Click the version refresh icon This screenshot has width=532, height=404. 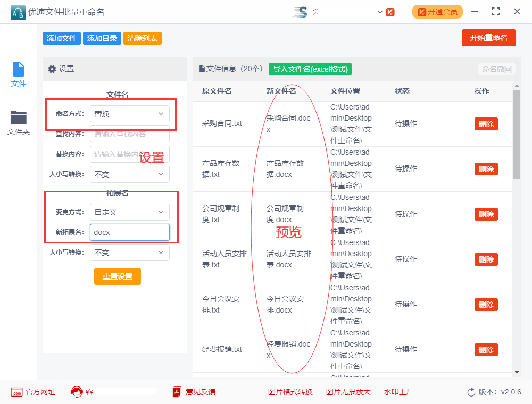click(x=471, y=392)
